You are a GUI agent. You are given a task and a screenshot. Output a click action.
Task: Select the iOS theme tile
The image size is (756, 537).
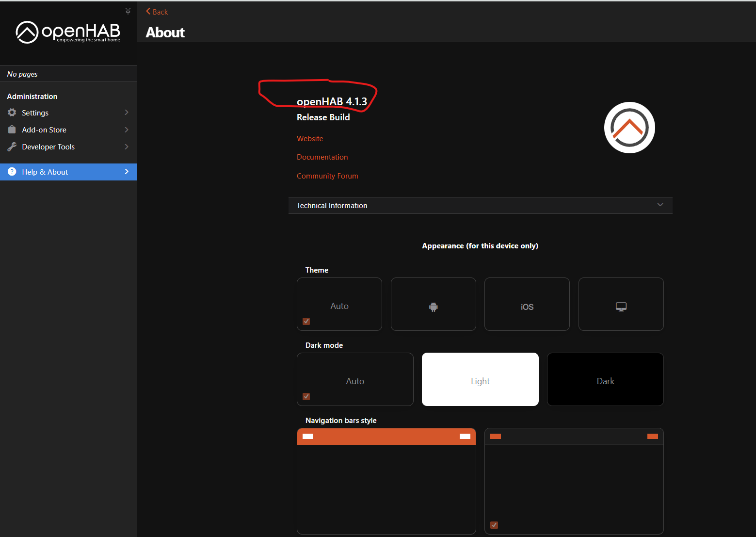coord(527,305)
